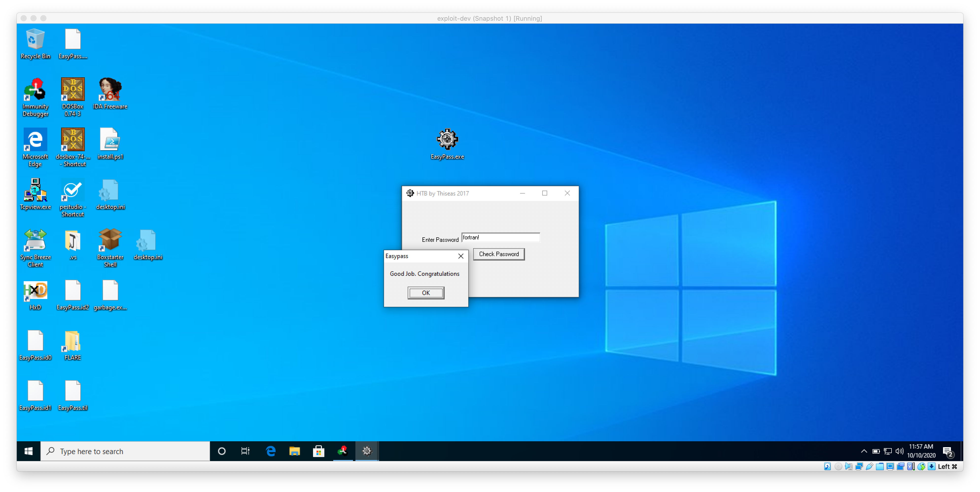Close the HTB by Thiseas 2017 window
Screen dimensions: 980x492
(x=567, y=193)
